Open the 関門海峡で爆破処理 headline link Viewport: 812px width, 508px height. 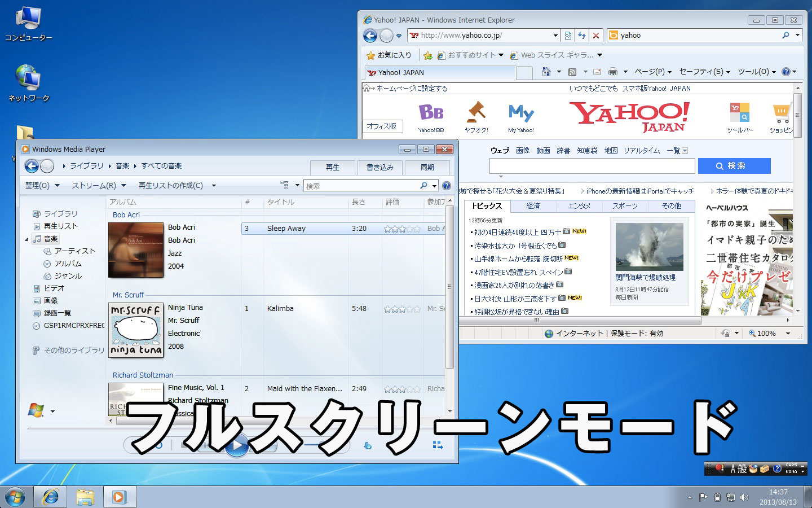(x=645, y=278)
